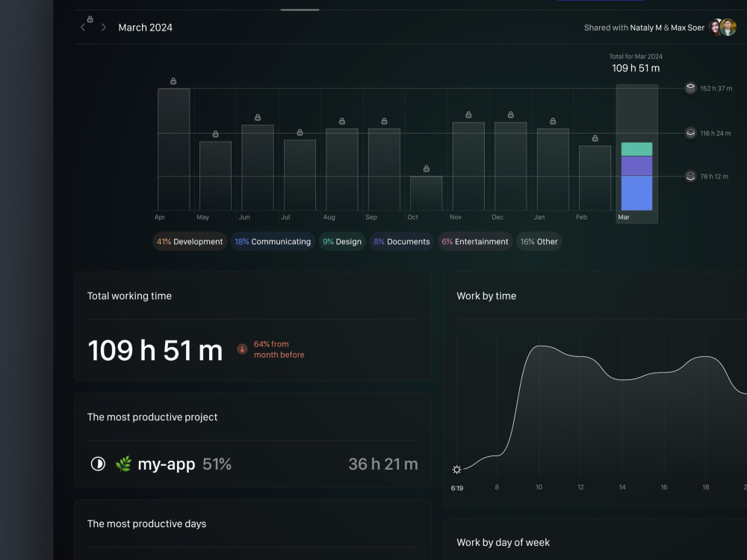Click the 'Work by day of week' heading
The width and height of the screenshot is (747, 560).
click(x=503, y=542)
